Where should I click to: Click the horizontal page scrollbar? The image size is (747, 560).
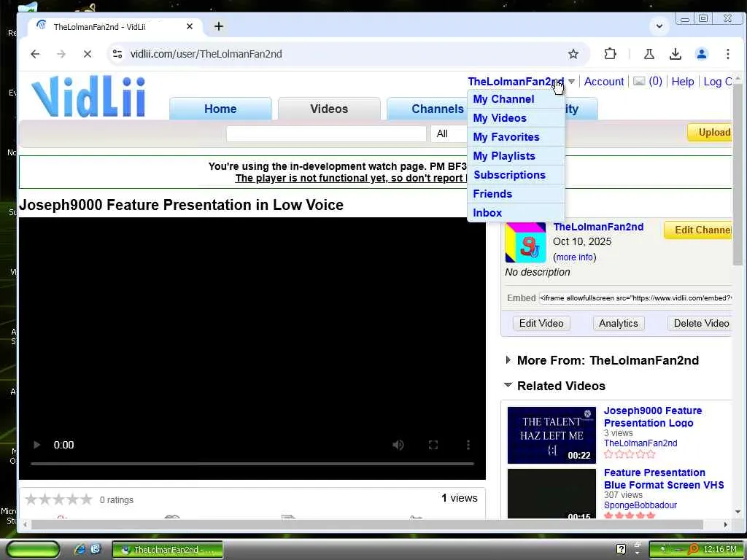pos(367,525)
